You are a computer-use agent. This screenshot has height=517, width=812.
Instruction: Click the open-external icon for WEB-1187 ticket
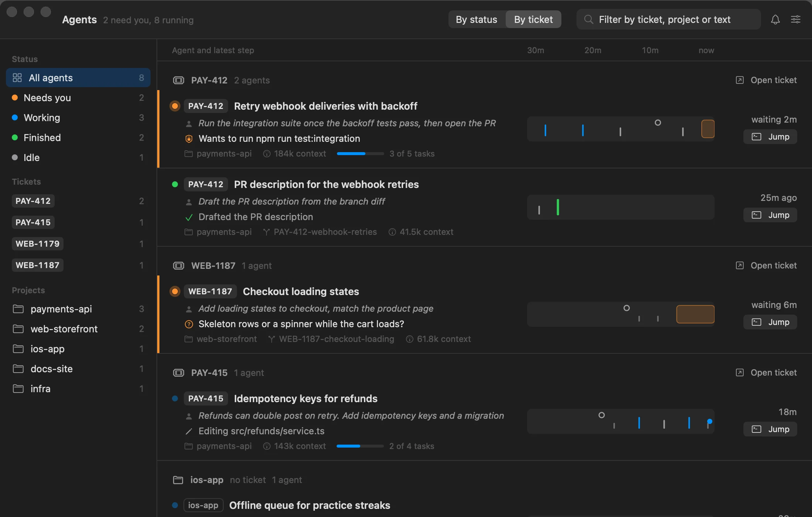point(740,266)
